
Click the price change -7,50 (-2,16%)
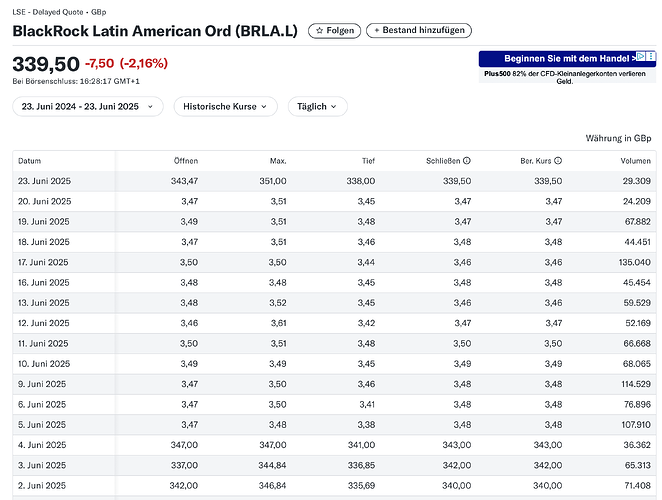[126, 63]
